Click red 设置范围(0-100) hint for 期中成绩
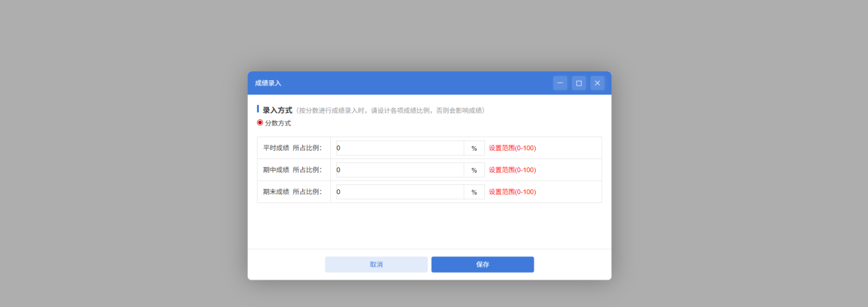Screen dimensions: 868x307 point(512,170)
